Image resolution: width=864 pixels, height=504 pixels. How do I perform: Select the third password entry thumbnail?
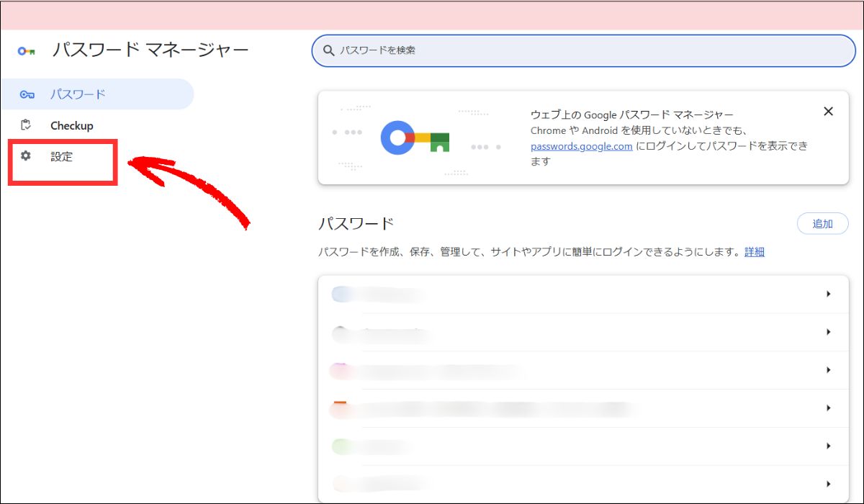340,370
